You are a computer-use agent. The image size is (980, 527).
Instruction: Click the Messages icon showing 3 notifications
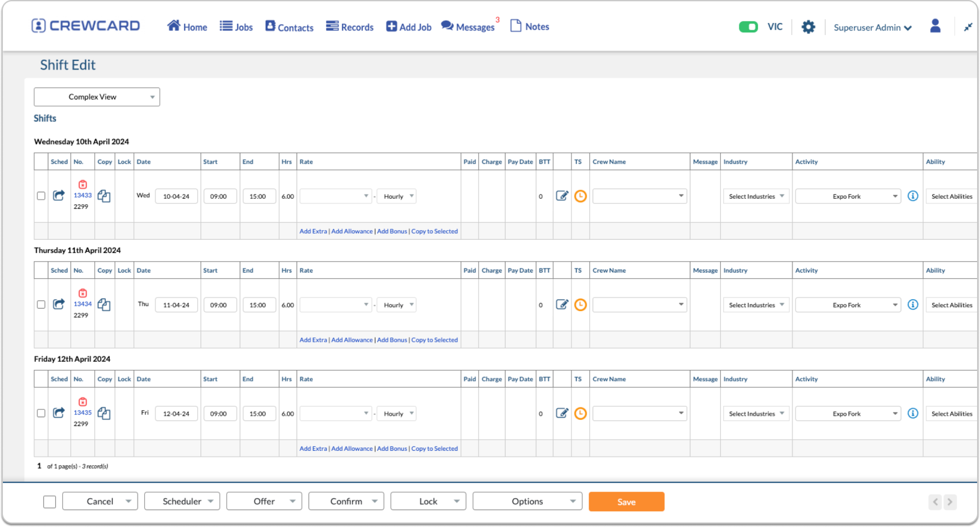pyautogui.click(x=469, y=27)
